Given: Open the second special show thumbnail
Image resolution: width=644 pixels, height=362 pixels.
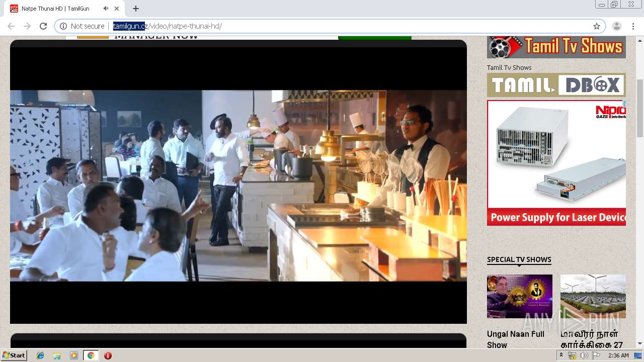Looking at the screenshot, I should tap(593, 296).
